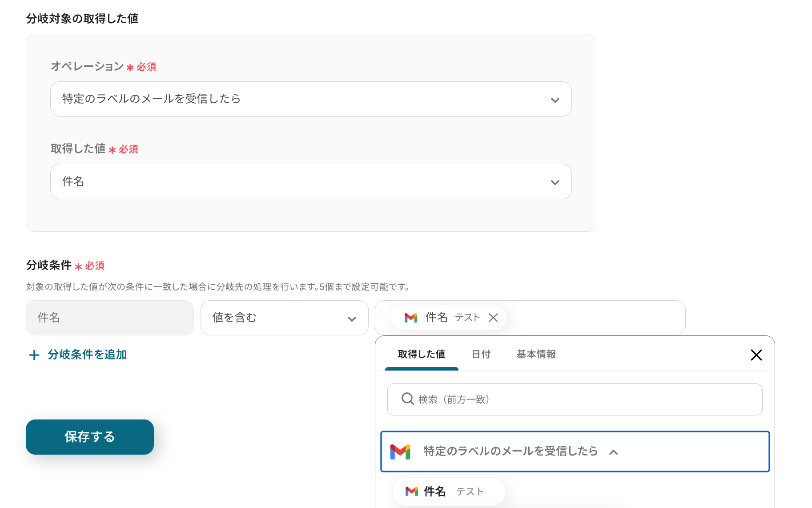Select the 件名 テスト item in popup list
This screenshot has width=812, height=508.
tap(449, 492)
